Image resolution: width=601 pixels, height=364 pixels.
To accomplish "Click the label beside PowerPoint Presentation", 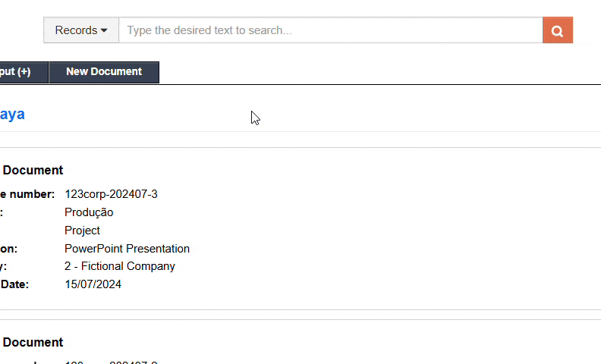I will tap(9, 249).
